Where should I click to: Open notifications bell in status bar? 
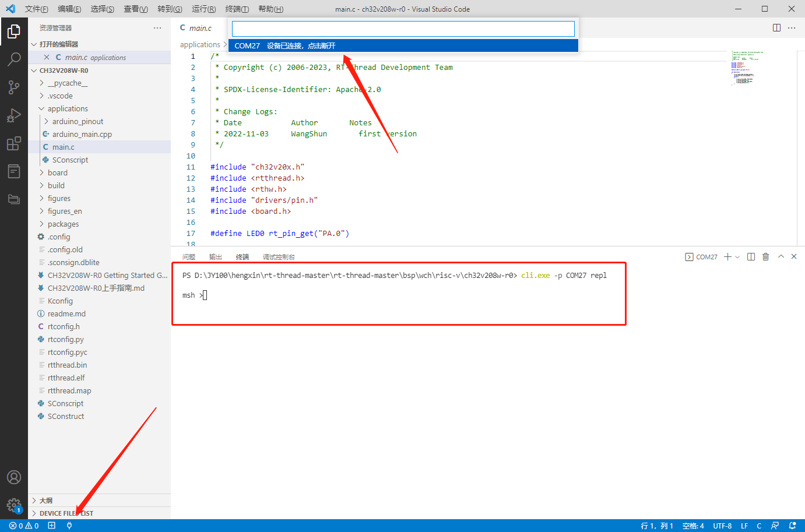pos(793,526)
